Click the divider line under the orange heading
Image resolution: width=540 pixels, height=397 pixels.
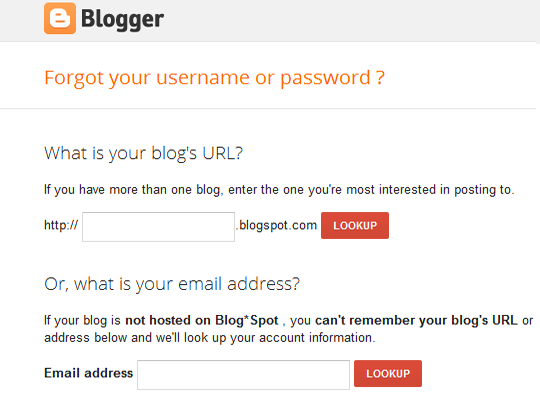click(x=268, y=109)
